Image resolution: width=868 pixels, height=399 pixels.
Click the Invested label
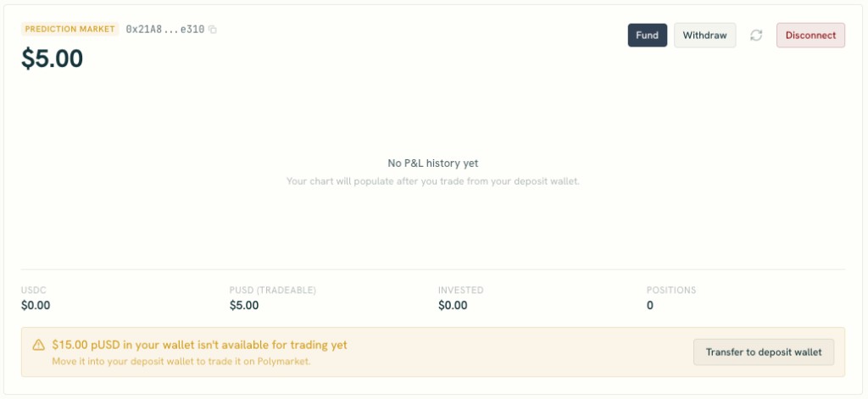[460, 290]
